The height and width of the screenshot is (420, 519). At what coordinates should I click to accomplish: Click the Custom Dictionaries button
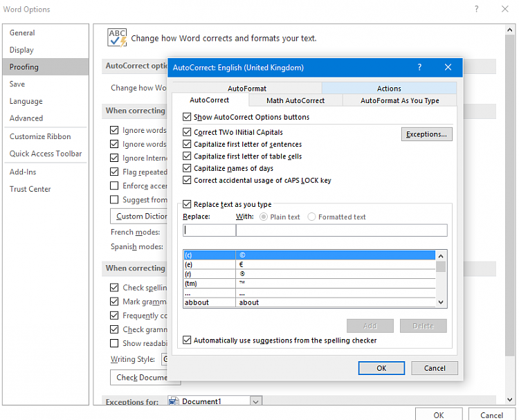[x=139, y=216]
